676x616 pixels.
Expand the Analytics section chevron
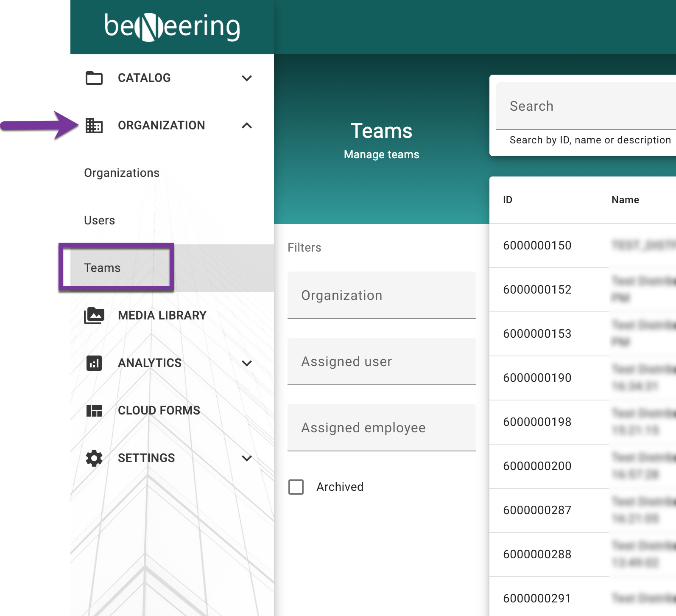(x=247, y=363)
